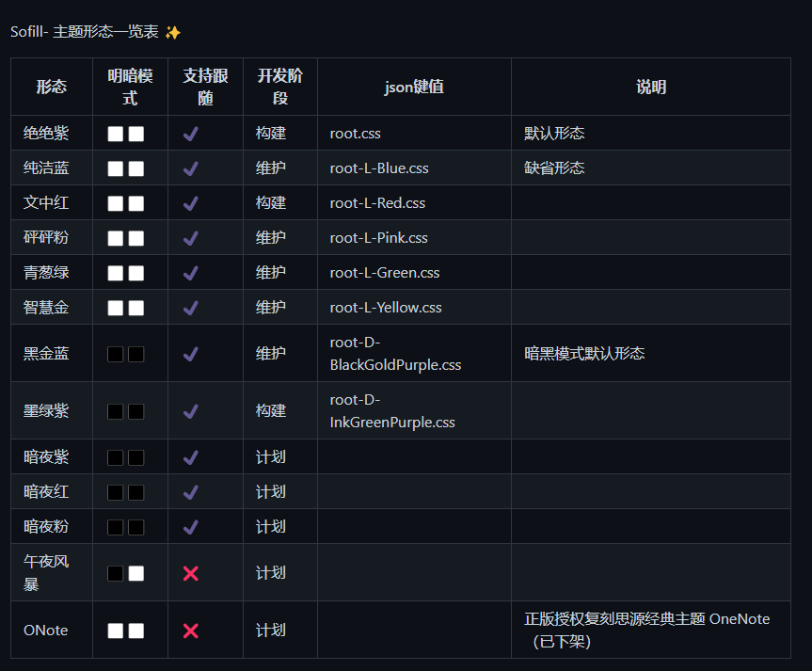Click the checkmark in the 绝绝紫 row

(191, 134)
